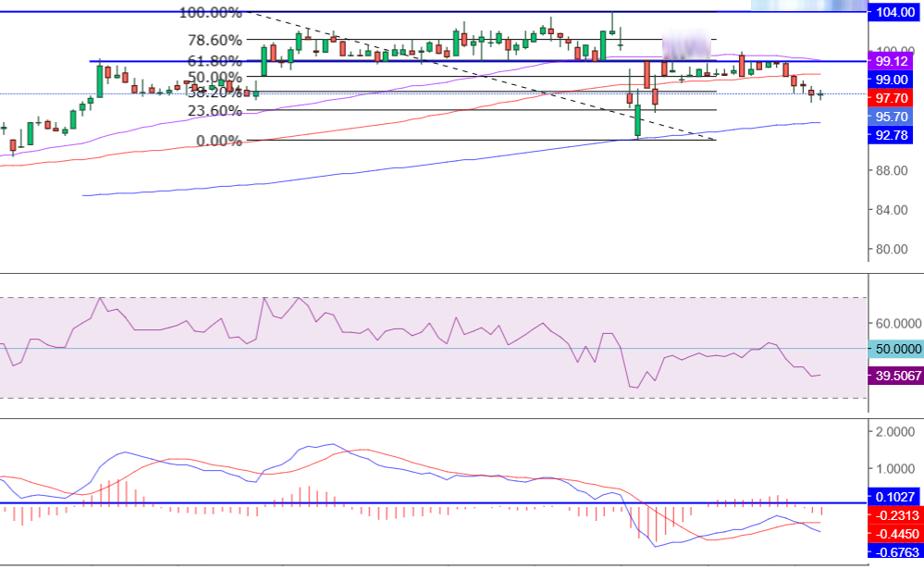Viewport: 924px width, 569px height.
Task: Click the RSI 60.0000 axis value
Action: click(x=898, y=323)
